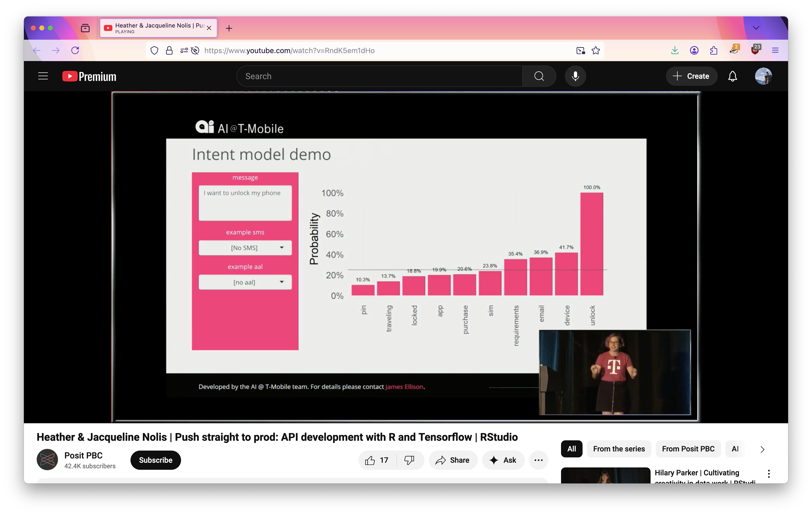812x515 pixels.
Task: Bookmark this page with star icon
Action: (596, 51)
